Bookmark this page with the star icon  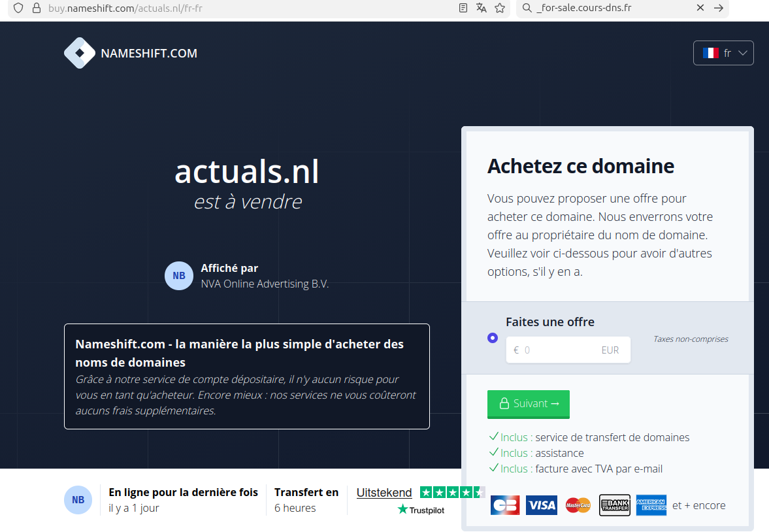pos(500,8)
